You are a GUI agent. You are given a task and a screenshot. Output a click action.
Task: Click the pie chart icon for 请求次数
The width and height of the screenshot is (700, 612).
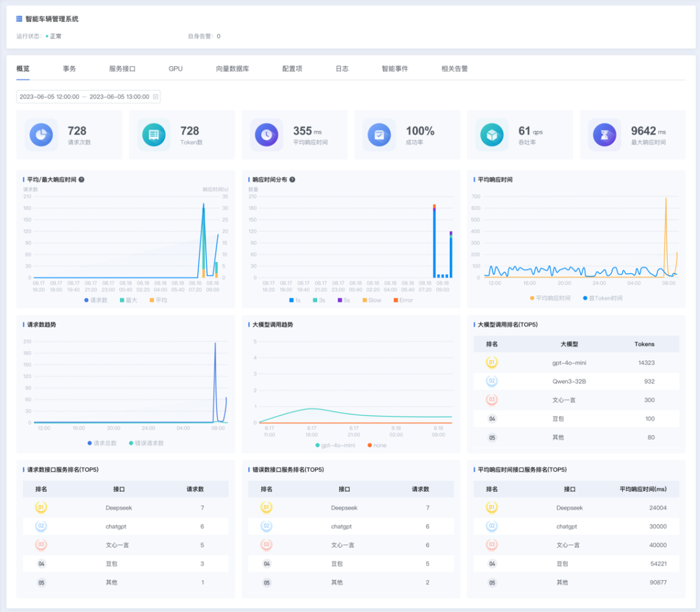pos(41,135)
